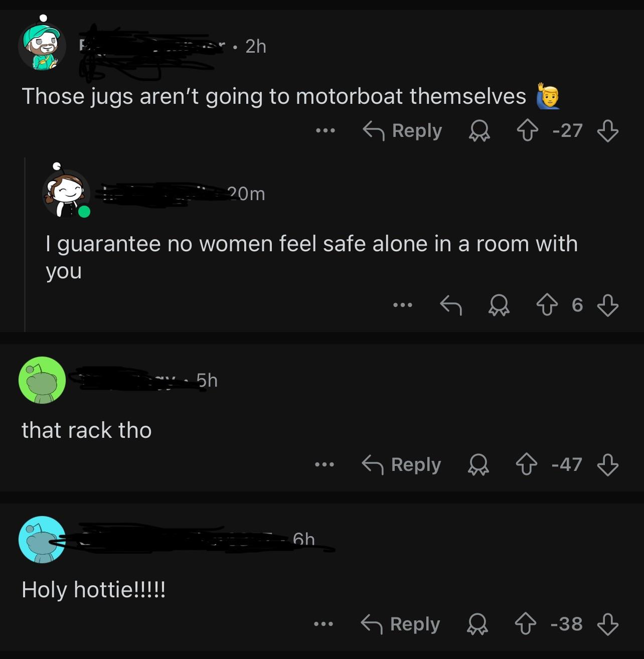
Task: Collapse the reply thread via vertical line
Action: (25, 244)
